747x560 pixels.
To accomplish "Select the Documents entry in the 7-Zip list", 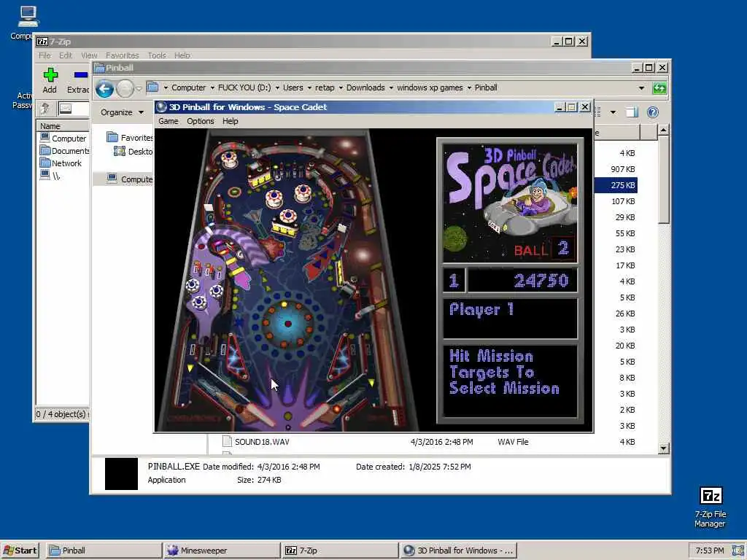I will click(64, 150).
